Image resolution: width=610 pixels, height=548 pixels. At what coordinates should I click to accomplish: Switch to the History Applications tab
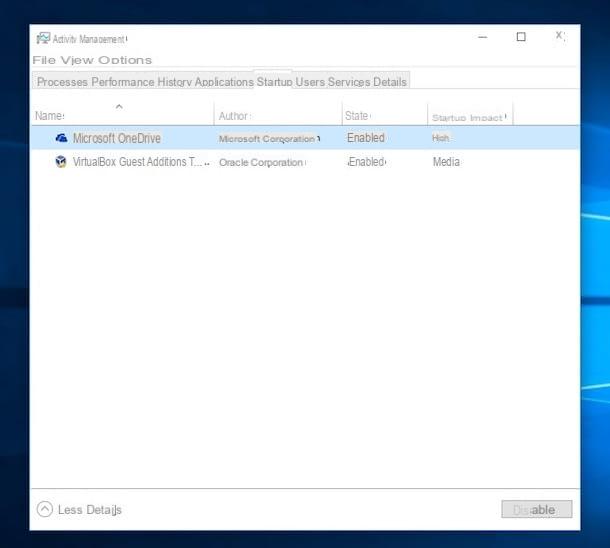(205, 82)
